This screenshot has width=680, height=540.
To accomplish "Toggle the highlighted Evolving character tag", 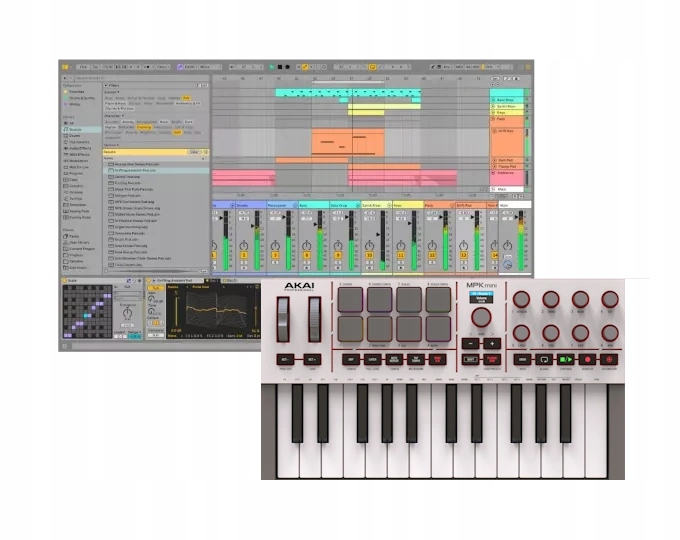I will (x=144, y=127).
